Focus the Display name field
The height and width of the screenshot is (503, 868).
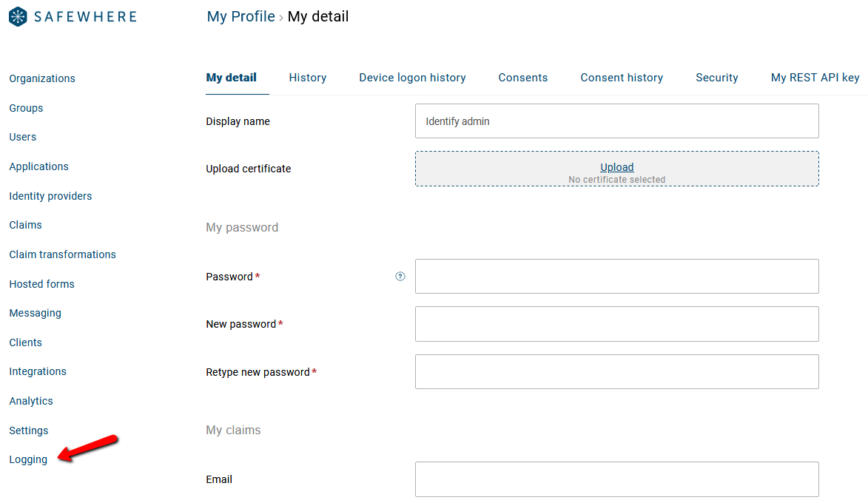(616, 121)
